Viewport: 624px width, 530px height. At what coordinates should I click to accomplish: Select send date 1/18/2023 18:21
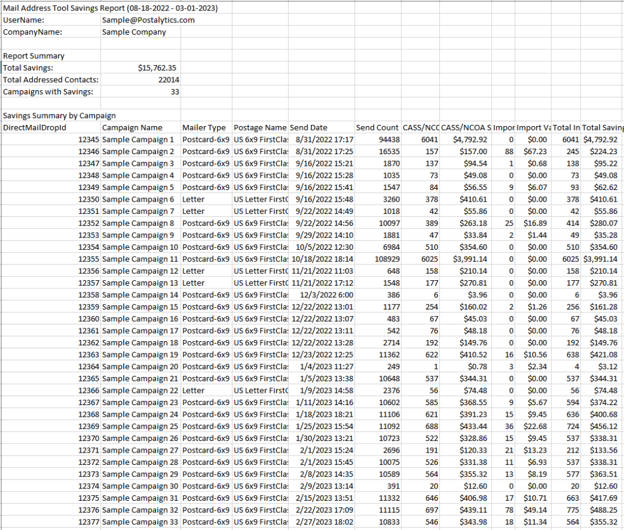point(322,414)
